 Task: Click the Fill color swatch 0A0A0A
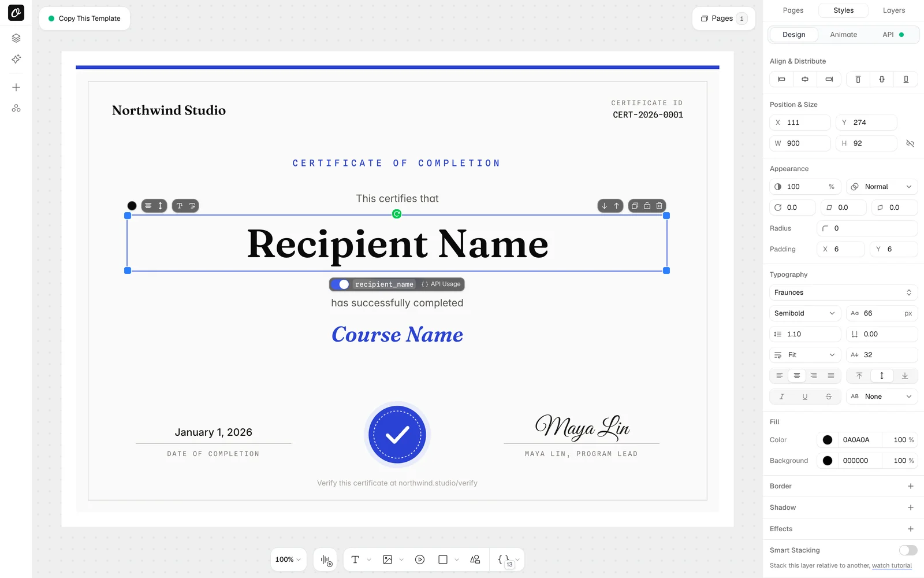coord(828,440)
